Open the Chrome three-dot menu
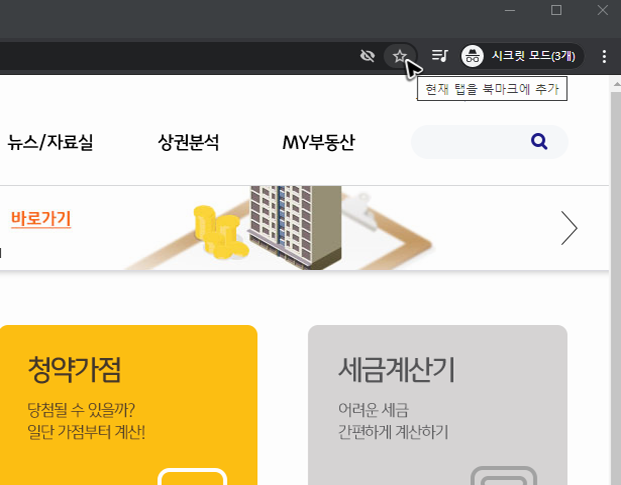Image resolution: width=621 pixels, height=485 pixels. (604, 56)
